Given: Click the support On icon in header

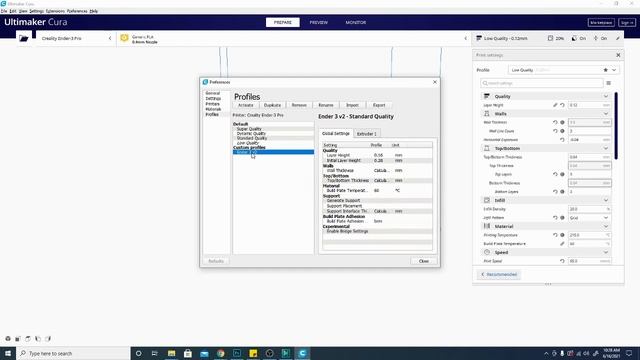Looking at the screenshot, I should 574,38.
